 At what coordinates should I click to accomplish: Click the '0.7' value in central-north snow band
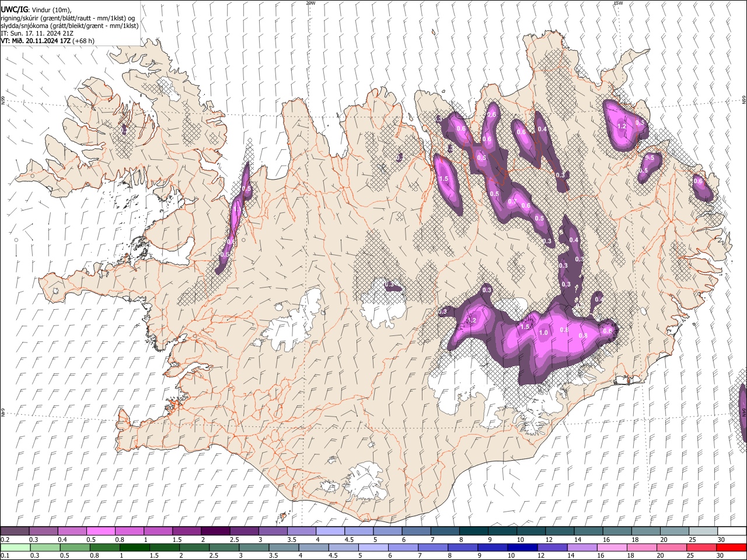tap(512, 201)
